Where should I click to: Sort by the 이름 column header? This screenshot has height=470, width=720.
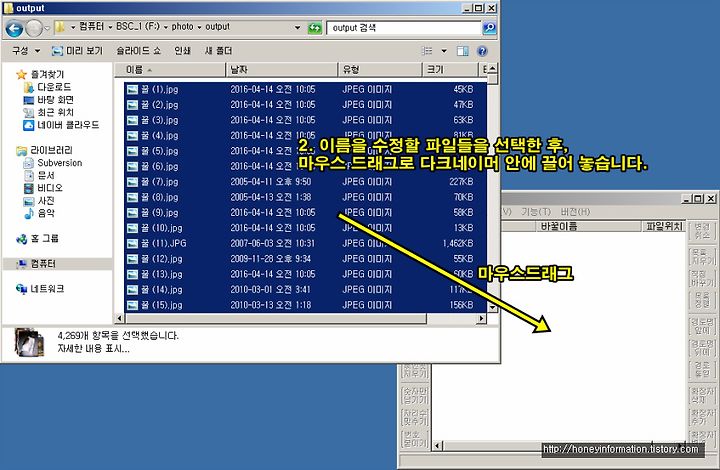[169, 70]
